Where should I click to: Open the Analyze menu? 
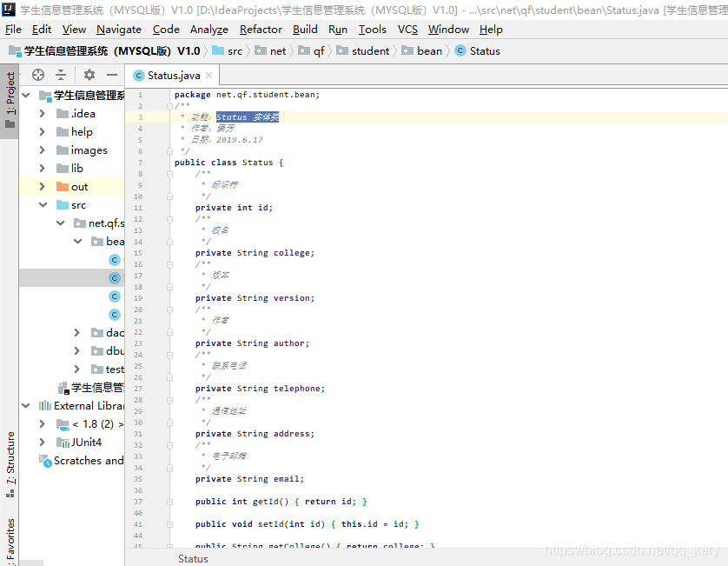(208, 30)
